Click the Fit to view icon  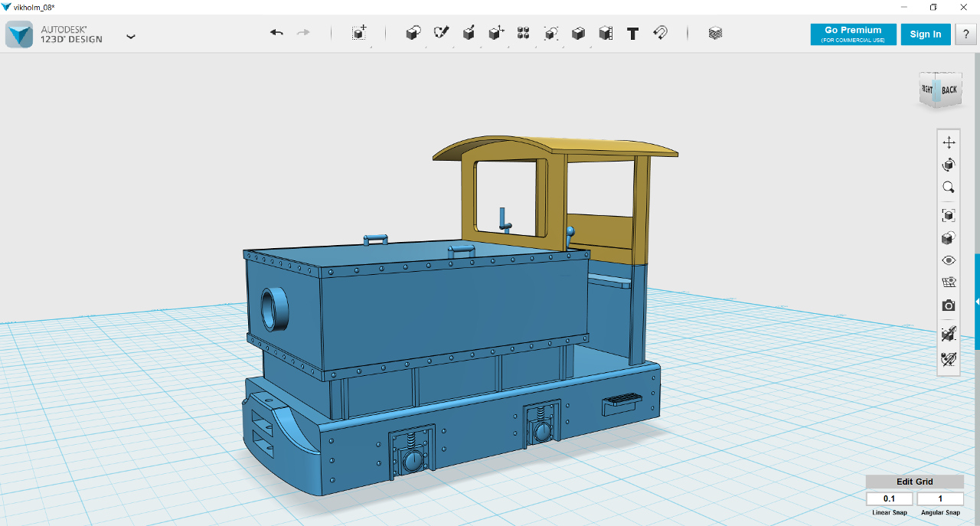[x=949, y=215]
